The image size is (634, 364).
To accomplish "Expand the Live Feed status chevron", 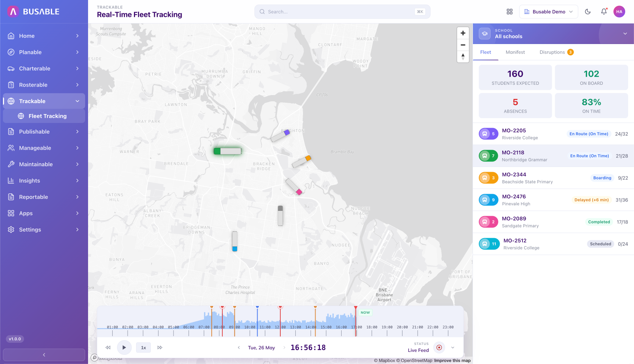I will pyautogui.click(x=453, y=347).
